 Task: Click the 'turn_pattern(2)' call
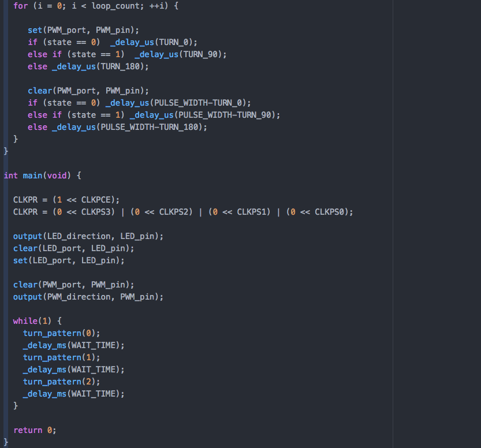point(61,382)
